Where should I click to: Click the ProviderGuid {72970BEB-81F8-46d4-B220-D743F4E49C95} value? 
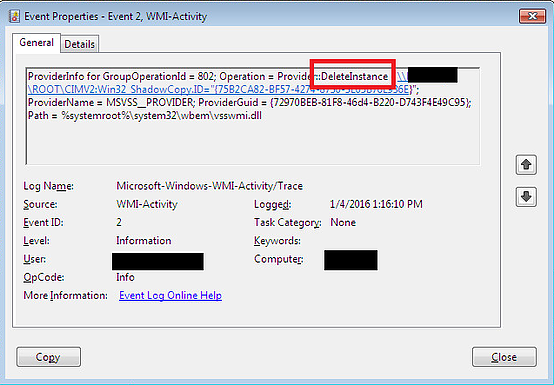369,102
